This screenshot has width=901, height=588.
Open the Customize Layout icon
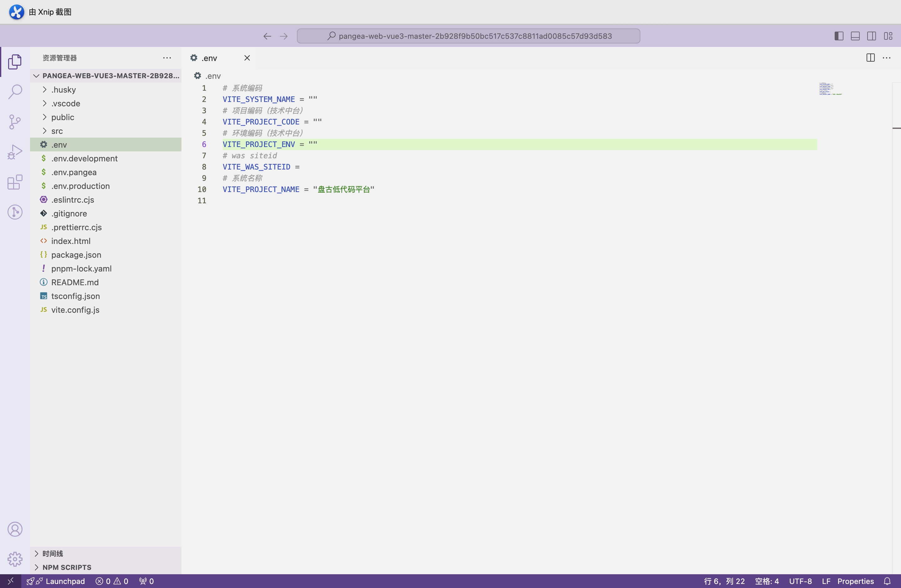[x=888, y=36]
